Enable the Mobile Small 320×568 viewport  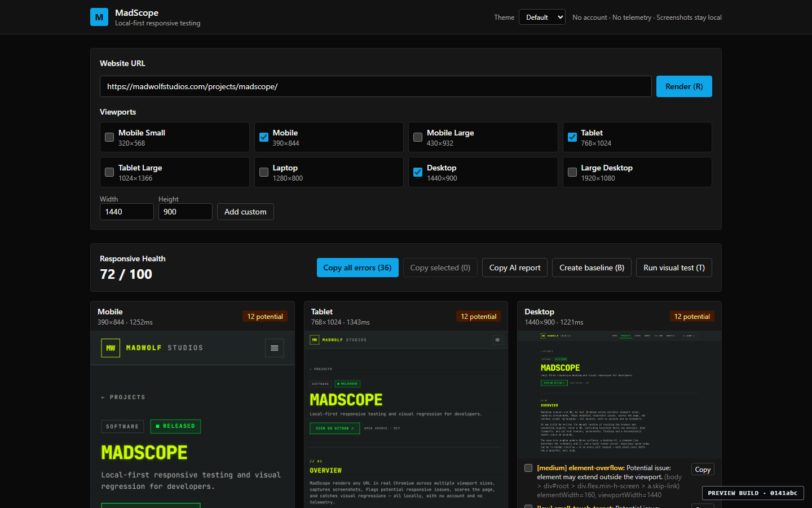coord(109,137)
